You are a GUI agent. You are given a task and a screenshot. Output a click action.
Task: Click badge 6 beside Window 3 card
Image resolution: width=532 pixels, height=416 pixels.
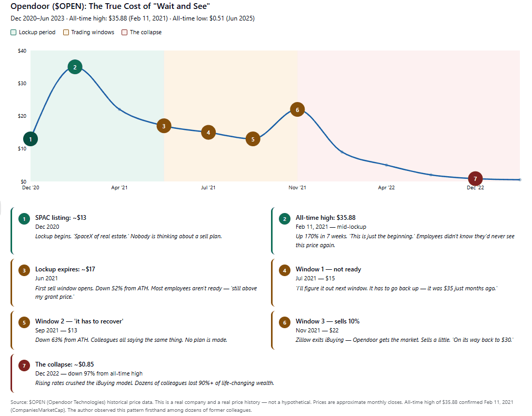point(285,323)
